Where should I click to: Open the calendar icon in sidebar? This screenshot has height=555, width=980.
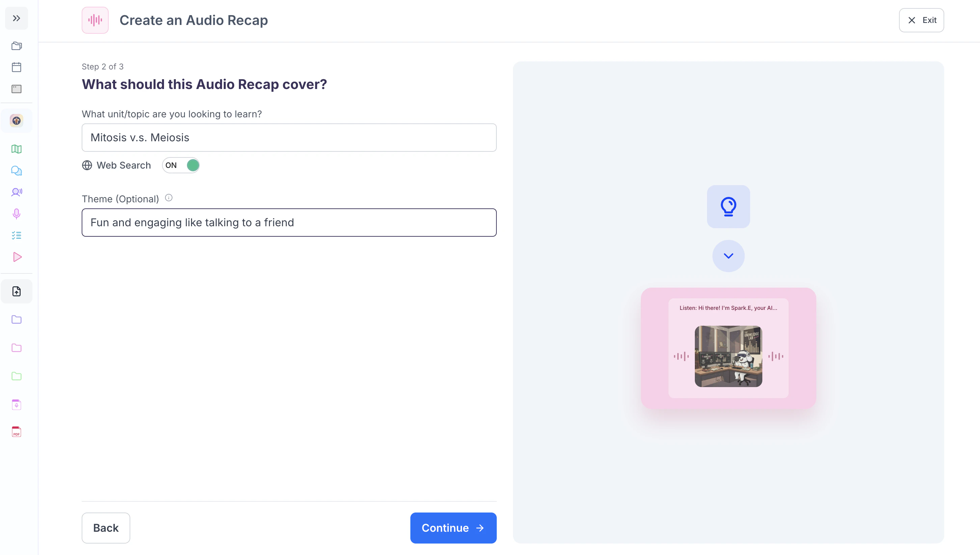pyautogui.click(x=17, y=67)
